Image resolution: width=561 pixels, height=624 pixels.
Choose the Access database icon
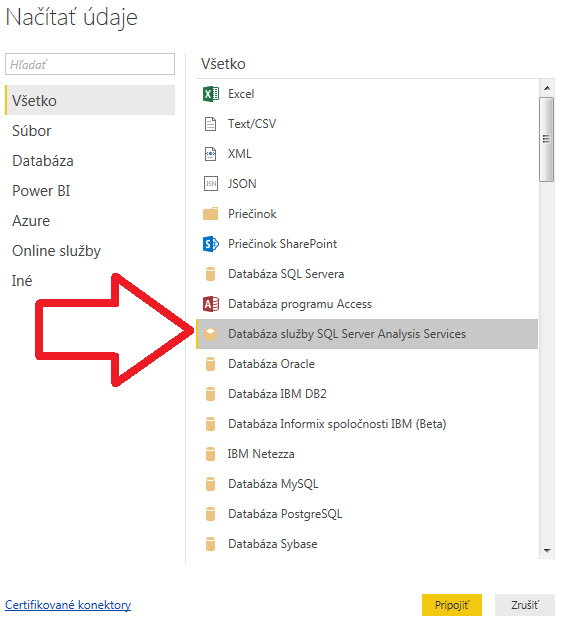[210, 304]
